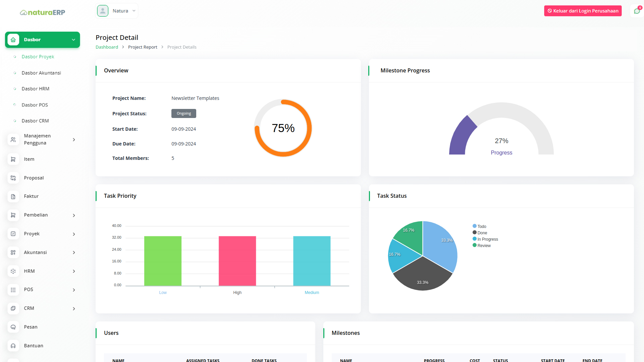The height and width of the screenshot is (362, 644).
Task: Select Dasbor HRM menu item
Action: click(x=35, y=89)
